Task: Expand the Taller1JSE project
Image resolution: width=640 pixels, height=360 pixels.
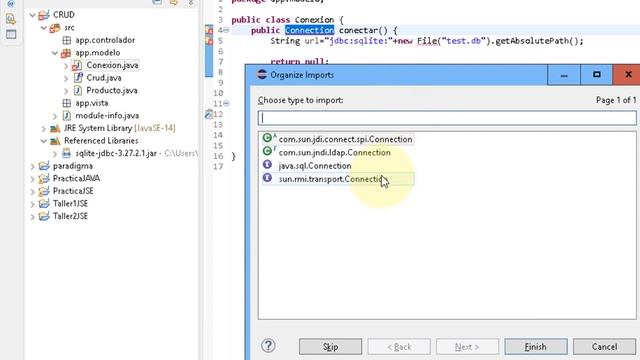Action: coord(32,204)
